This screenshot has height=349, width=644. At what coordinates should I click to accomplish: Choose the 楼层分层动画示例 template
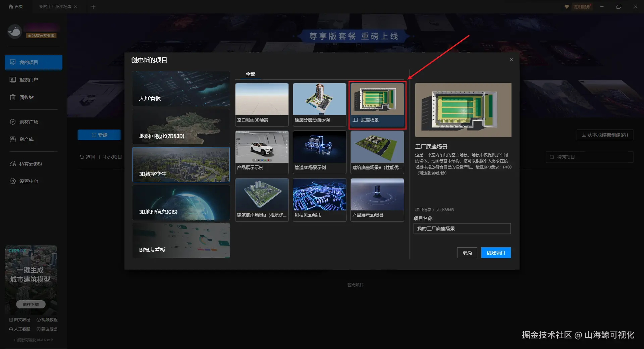click(x=320, y=105)
